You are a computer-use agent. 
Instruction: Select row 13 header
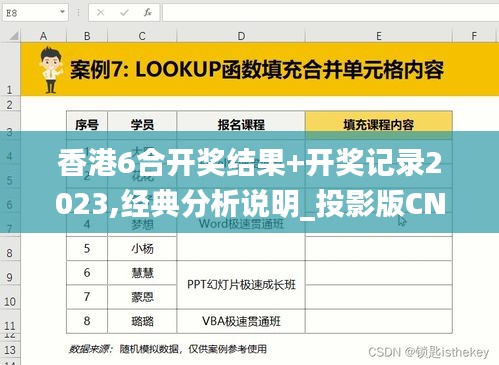pyautogui.click(x=10, y=350)
